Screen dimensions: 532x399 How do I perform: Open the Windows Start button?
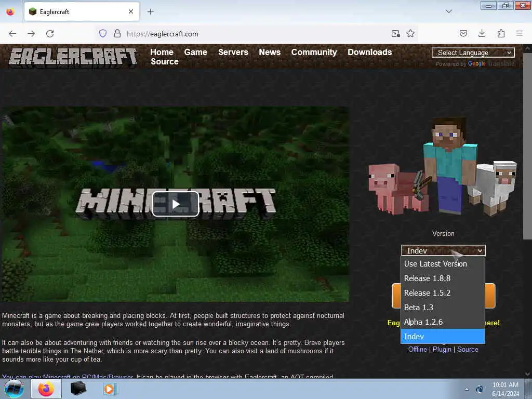(x=14, y=389)
